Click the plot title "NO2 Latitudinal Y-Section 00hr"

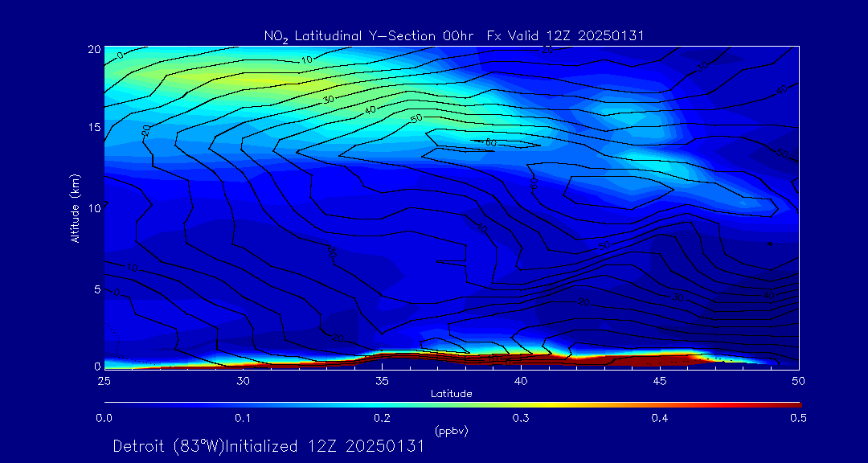[x=367, y=36]
